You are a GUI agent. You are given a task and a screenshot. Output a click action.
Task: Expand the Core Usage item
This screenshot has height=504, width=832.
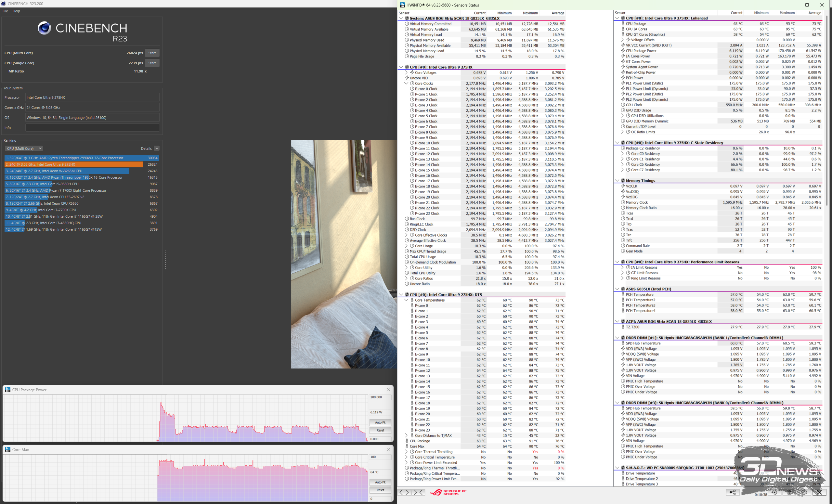[x=406, y=246]
